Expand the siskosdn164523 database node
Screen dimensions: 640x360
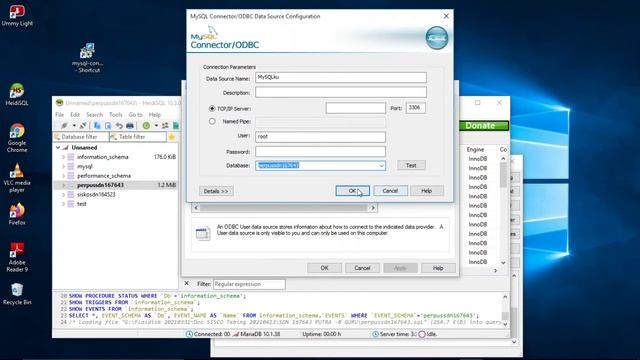[x=64, y=195]
